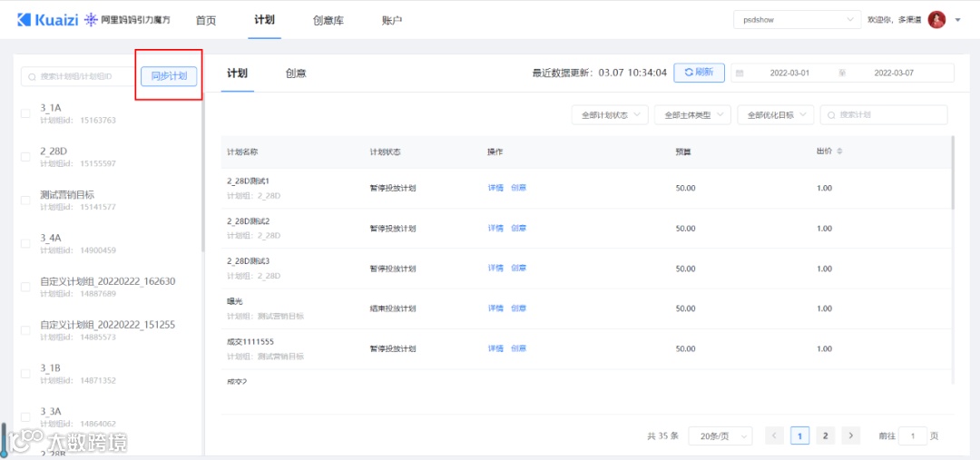980x460 pixels.
Task: Click the date range calendar icon
Action: pyautogui.click(x=740, y=73)
